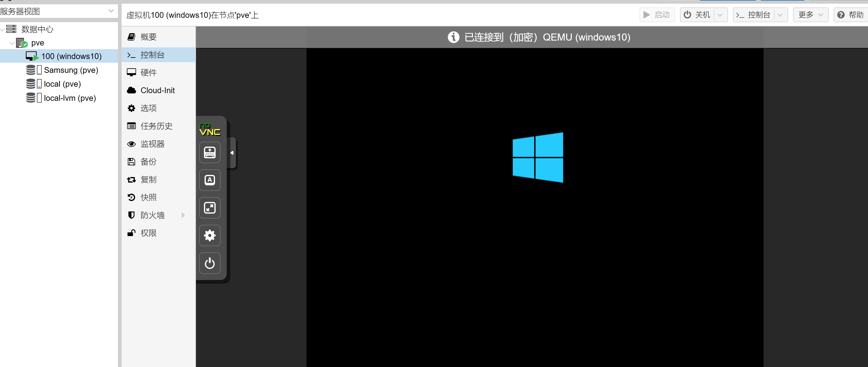Click the 控制台 toolbar button
This screenshot has width=868, height=367.
[753, 15]
